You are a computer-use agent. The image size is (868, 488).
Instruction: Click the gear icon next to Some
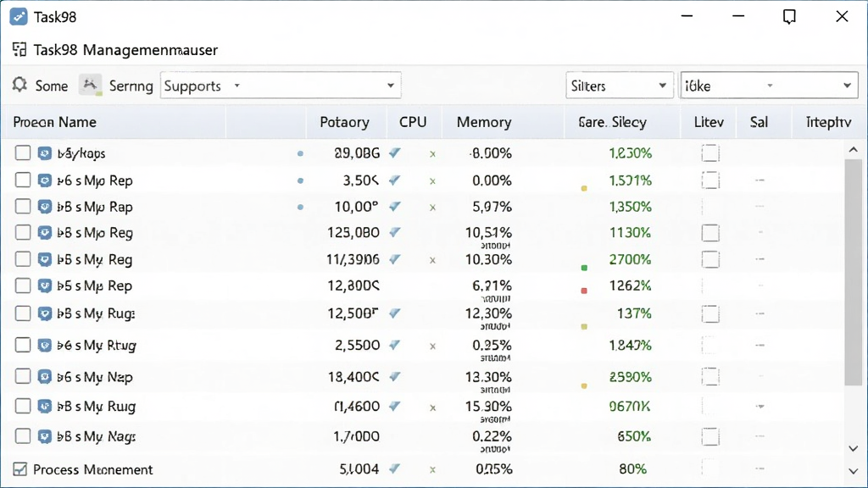click(x=20, y=86)
